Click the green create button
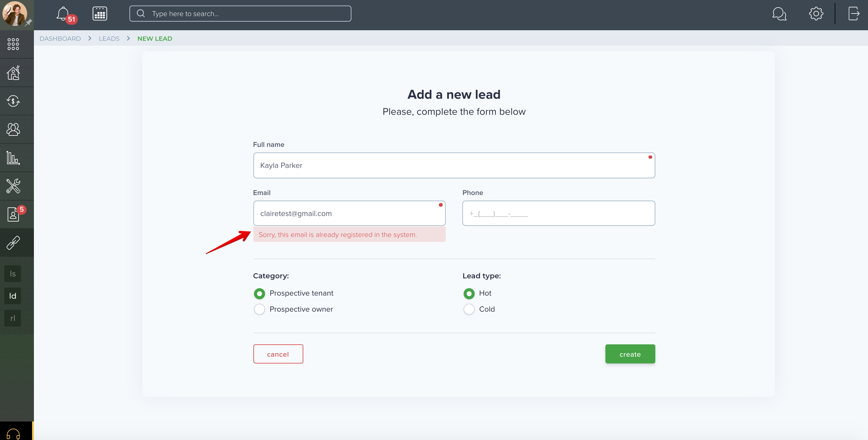This screenshot has height=440, width=868. (x=630, y=354)
